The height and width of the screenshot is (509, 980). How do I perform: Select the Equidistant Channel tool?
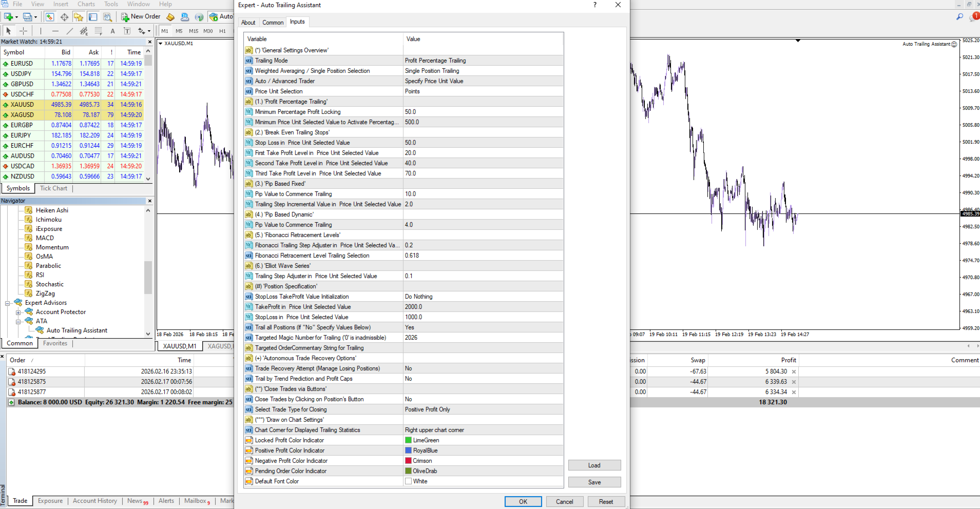(x=84, y=31)
